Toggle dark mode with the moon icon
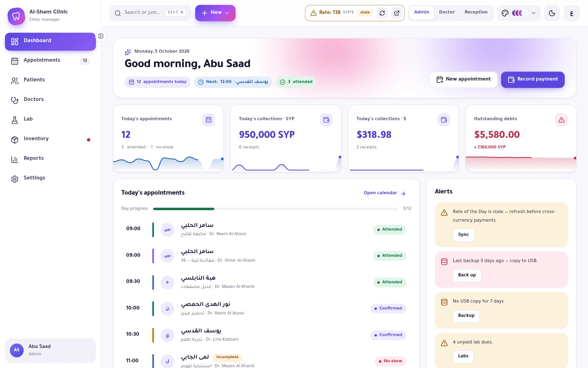 (552, 13)
